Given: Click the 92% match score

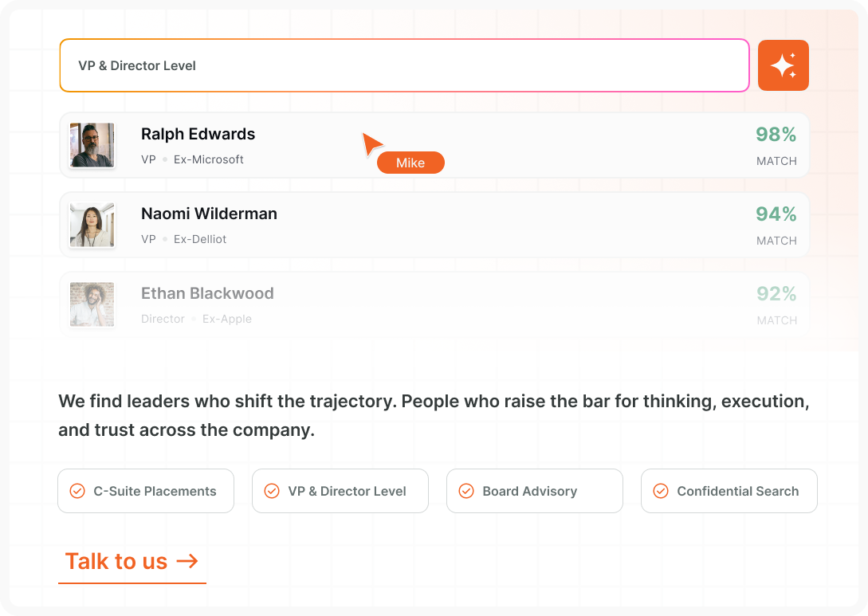Looking at the screenshot, I should pyautogui.click(x=776, y=294).
